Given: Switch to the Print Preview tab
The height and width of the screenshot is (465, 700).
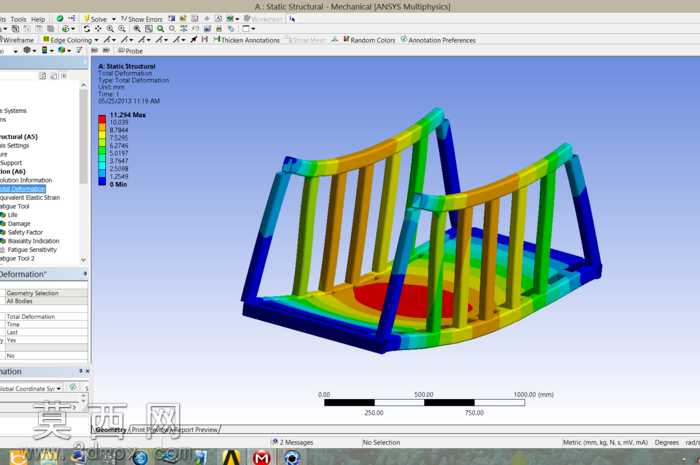Looking at the screenshot, I should point(150,430).
